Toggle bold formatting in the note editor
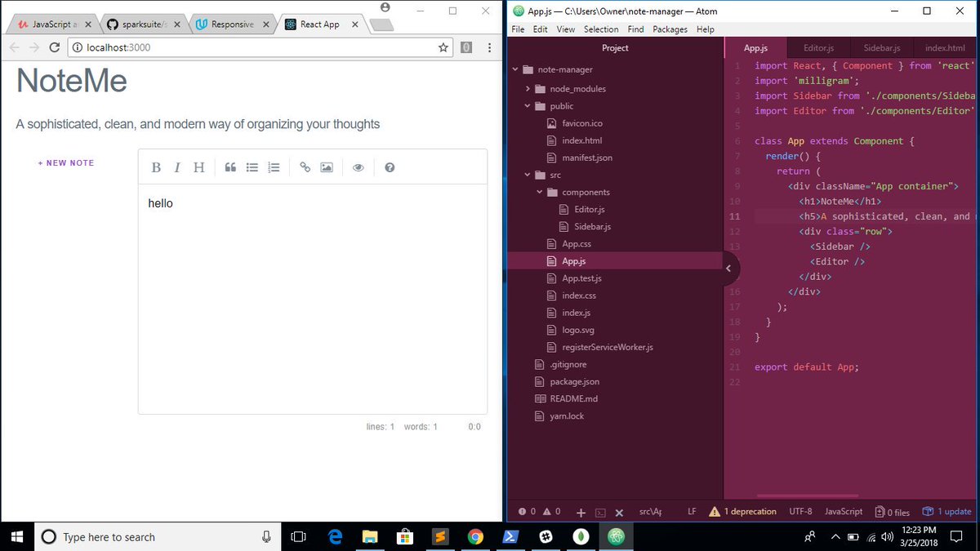Screen dimensions: 980x551 coord(156,167)
